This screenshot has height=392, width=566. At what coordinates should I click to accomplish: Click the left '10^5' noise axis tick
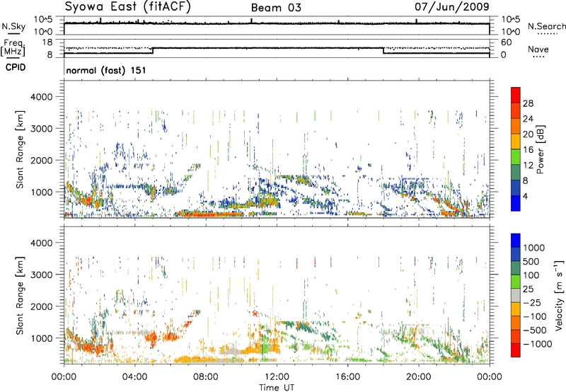click(x=43, y=20)
